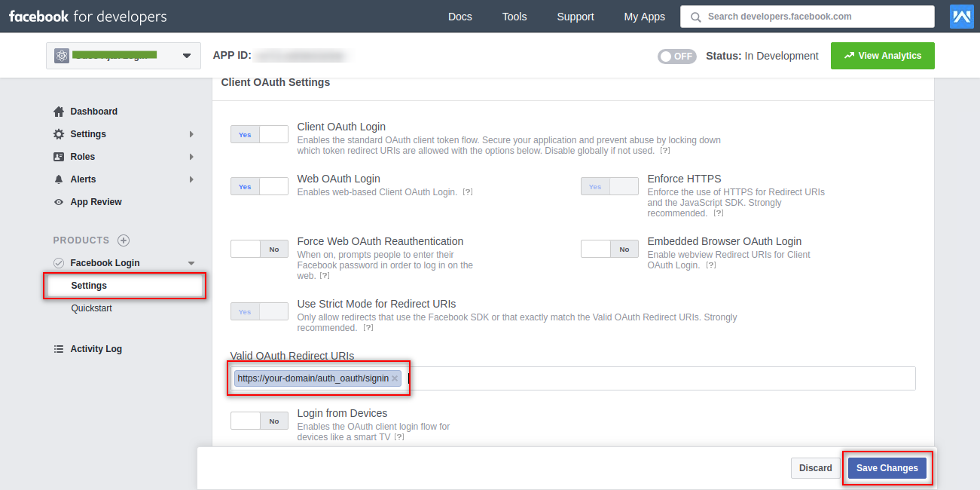Open help [?] for Web OAuth Login
The width and height of the screenshot is (980, 490).
468,192
